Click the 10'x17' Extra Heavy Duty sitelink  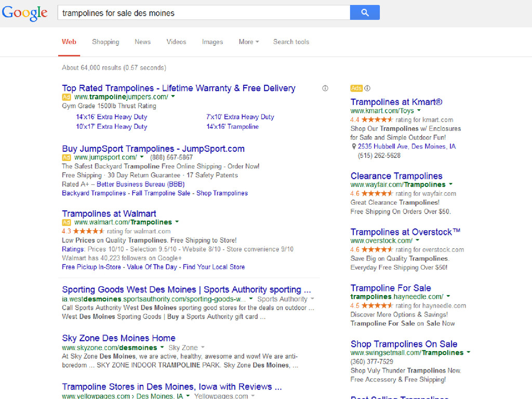click(112, 127)
